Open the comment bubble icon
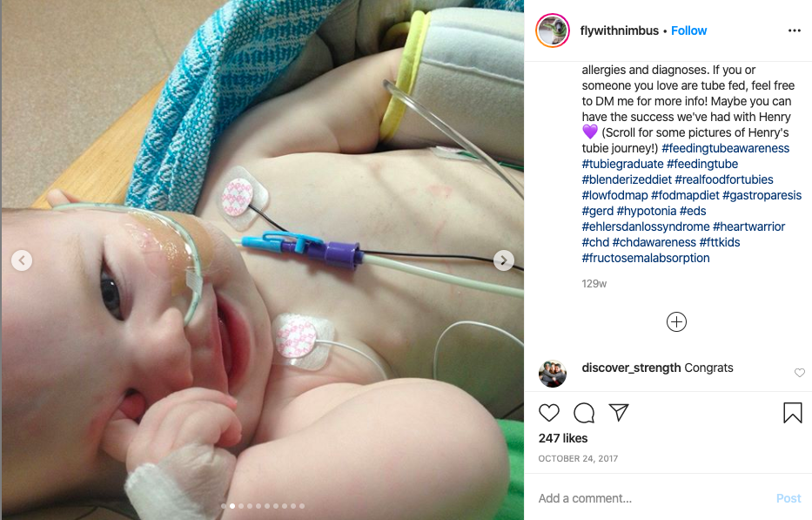Viewport: 812px width, 520px height. coord(584,413)
